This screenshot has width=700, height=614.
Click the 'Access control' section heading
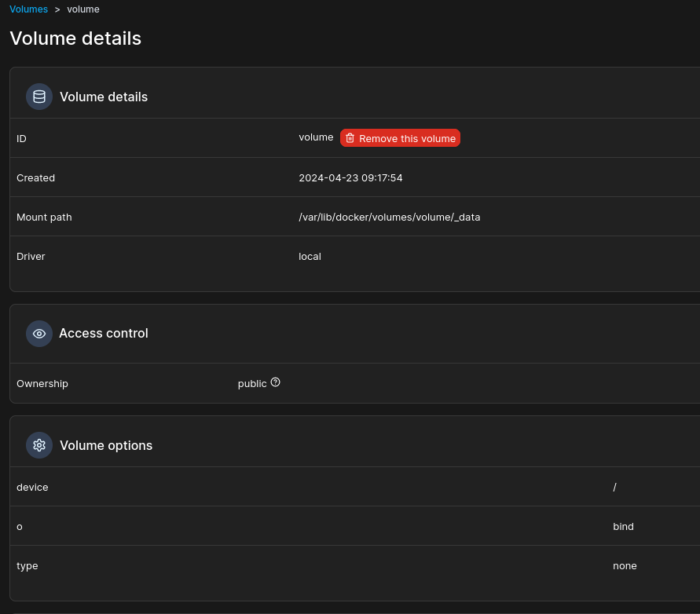click(x=104, y=334)
